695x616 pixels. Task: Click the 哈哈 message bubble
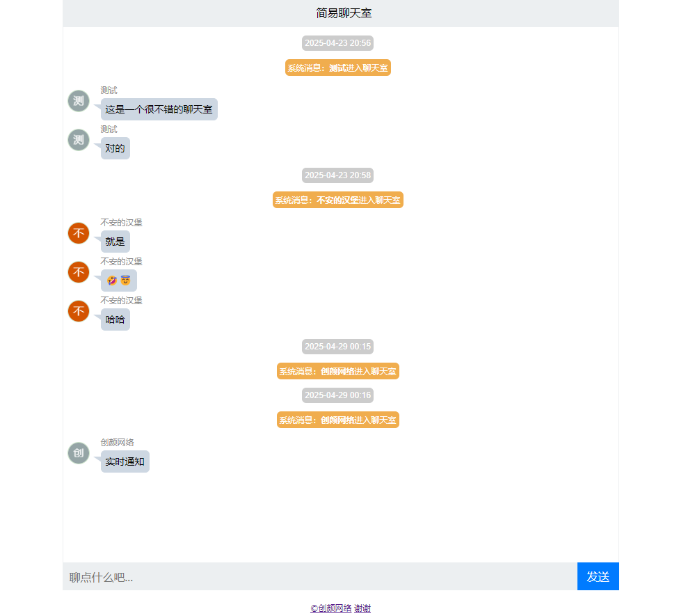[x=115, y=319]
